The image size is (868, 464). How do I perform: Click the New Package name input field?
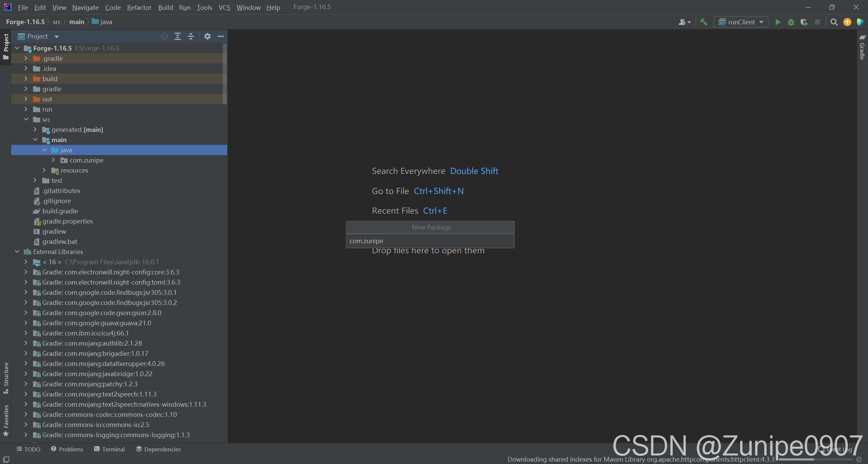pyautogui.click(x=430, y=241)
